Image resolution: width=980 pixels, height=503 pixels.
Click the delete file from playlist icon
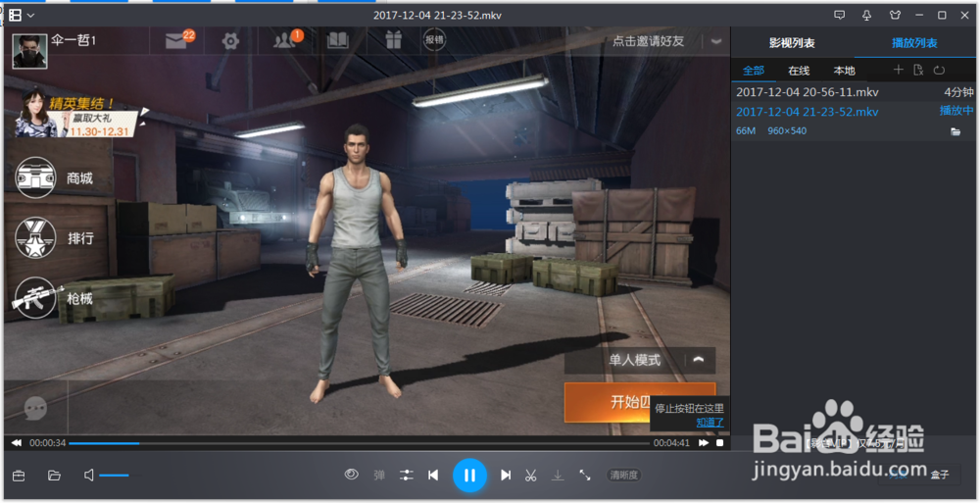[918, 70]
